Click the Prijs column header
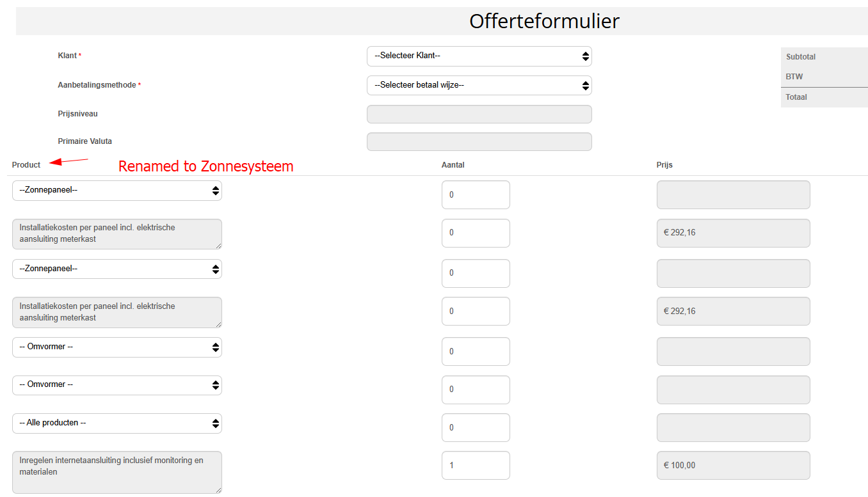 tap(664, 165)
